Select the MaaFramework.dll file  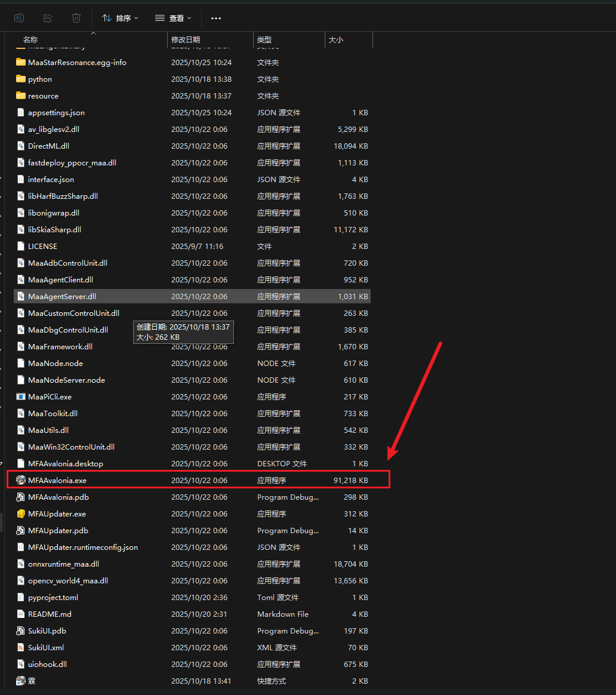[x=60, y=346]
